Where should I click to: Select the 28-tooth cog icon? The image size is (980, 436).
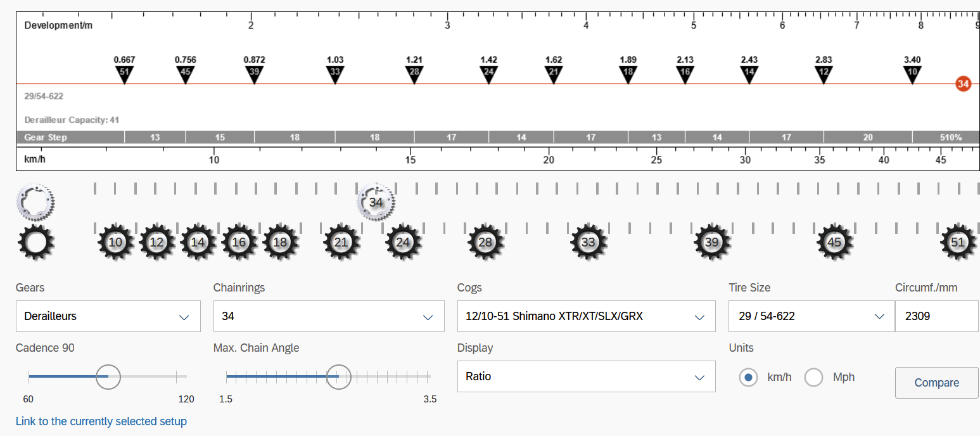click(485, 242)
